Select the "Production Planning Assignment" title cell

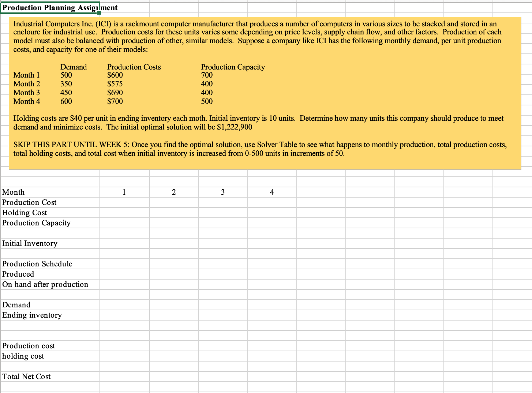click(50, 8)
